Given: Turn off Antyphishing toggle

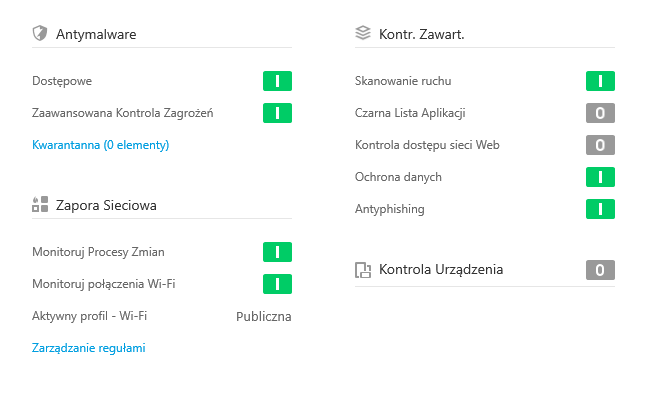Looking at the screenshot, I should pos(600,209).
